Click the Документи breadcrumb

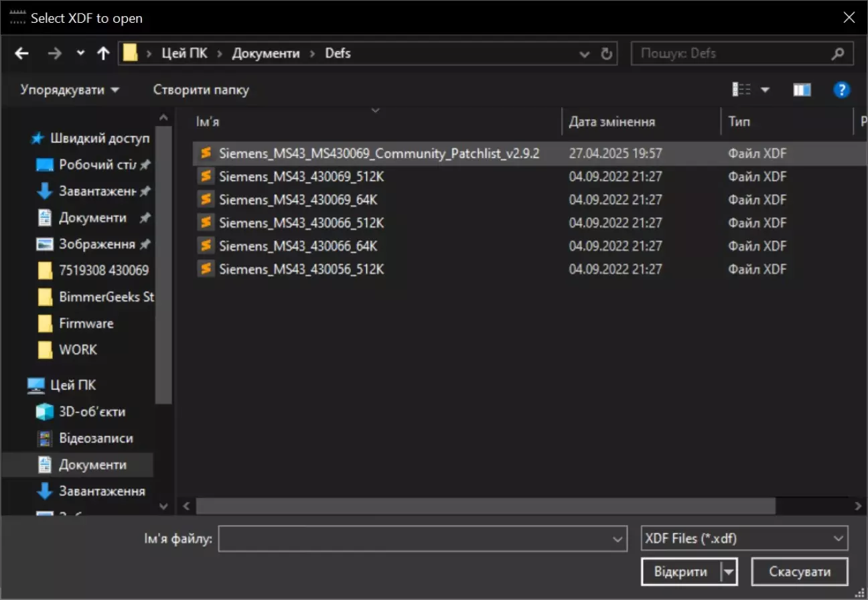pos(266,54)
